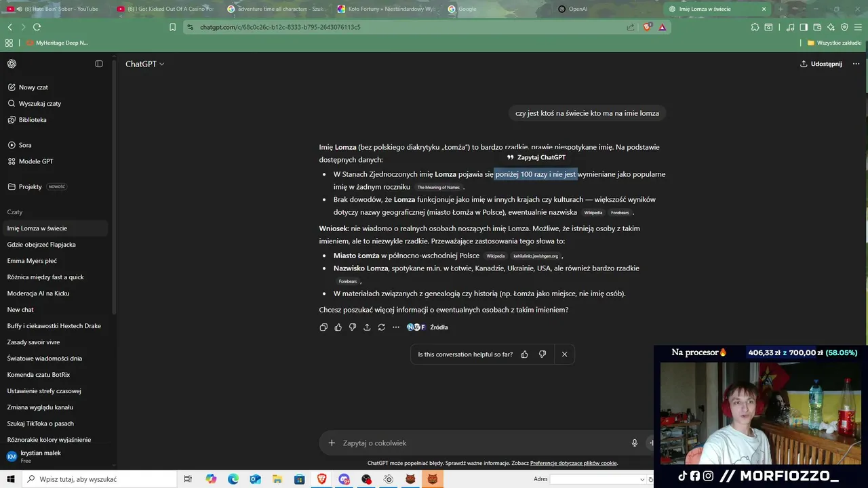
Task: Dismiss the 'Is this conversation helpful' prompt
Action: tap(564, 354)
